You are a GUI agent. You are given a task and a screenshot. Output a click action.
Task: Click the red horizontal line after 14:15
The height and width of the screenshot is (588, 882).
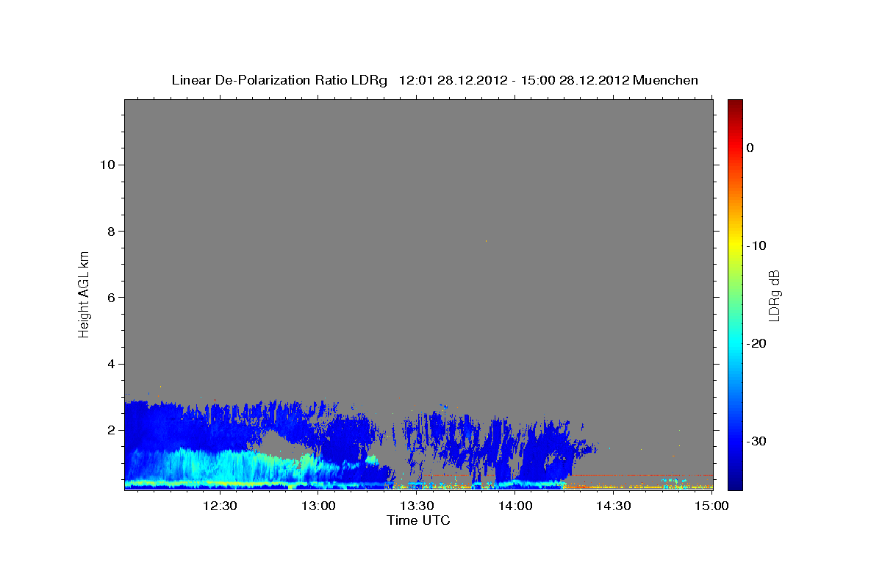click(639, 476)
